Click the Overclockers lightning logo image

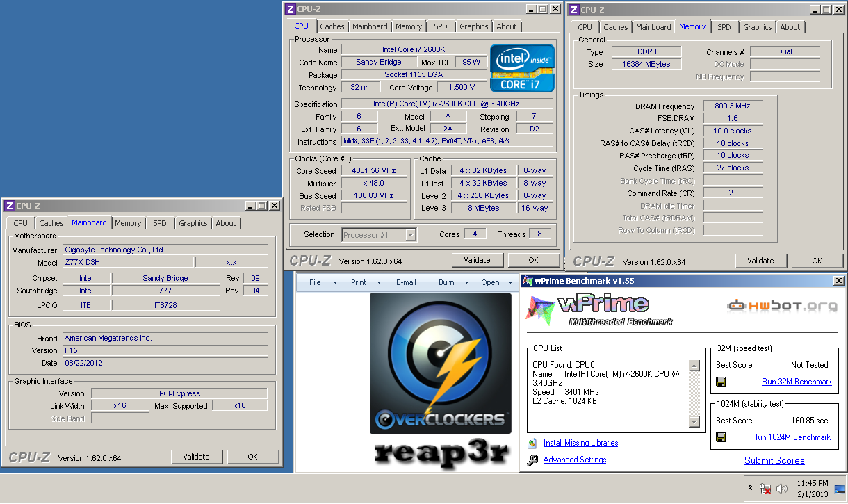click(440, 364)
